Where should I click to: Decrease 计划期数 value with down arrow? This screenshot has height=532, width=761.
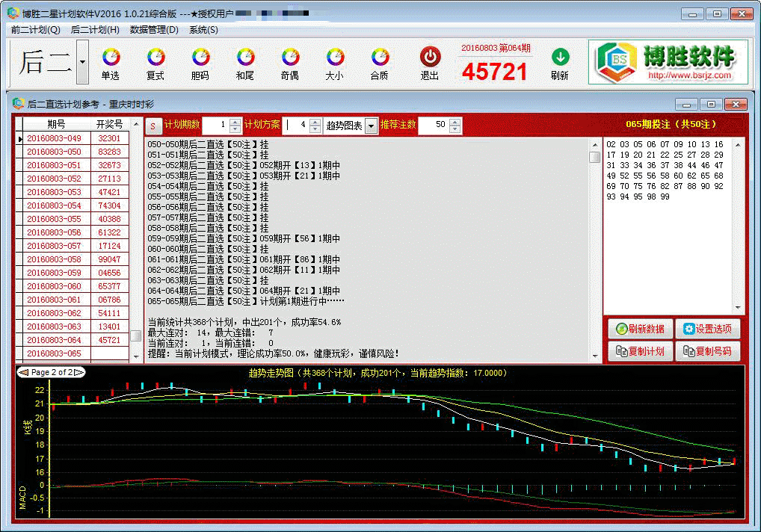(235, 129)
